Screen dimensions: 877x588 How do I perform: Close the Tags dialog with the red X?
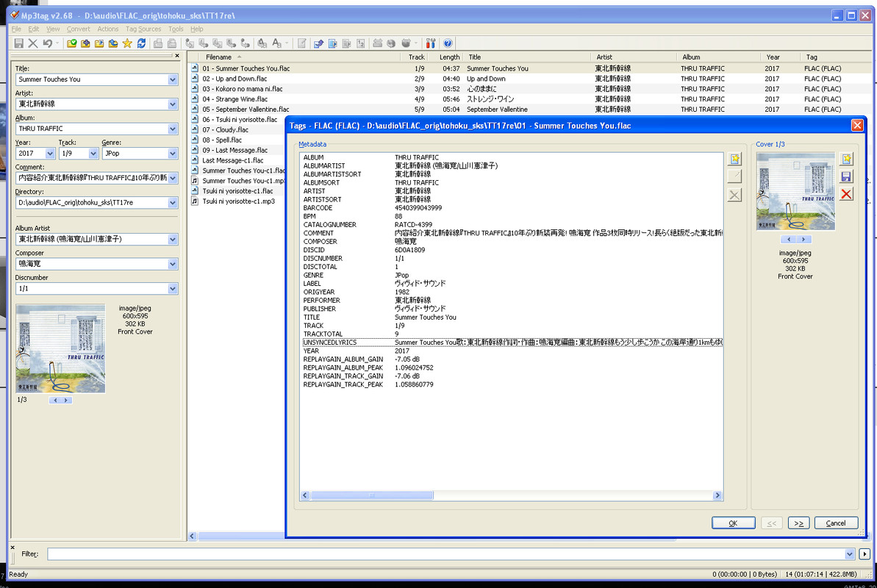point(857,126)
